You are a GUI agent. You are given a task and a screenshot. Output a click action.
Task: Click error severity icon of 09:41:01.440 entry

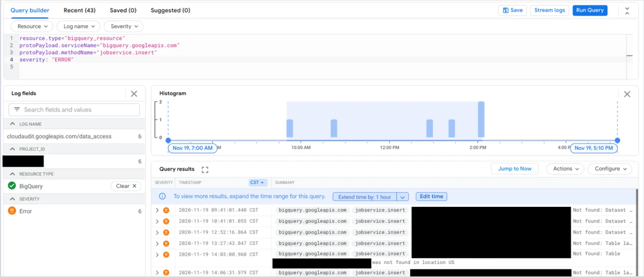pyautogui.click(x=166, y=210)
